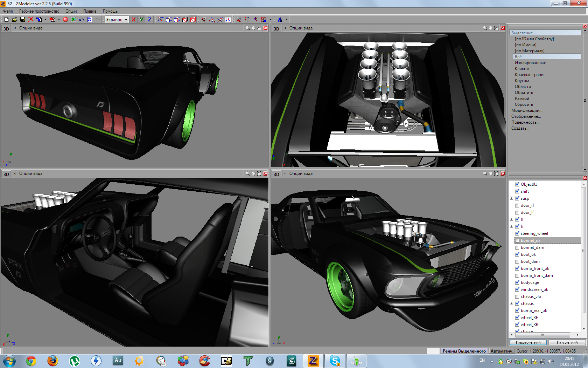Viewport: 588px width, 368px height.
Task: Toggle the Z axis constraint button
Action: pos(149,20)
